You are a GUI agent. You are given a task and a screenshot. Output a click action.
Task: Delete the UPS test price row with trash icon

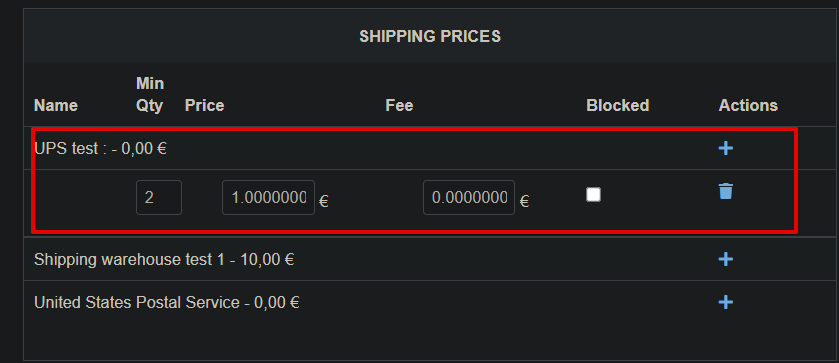(x=725, y=191)
